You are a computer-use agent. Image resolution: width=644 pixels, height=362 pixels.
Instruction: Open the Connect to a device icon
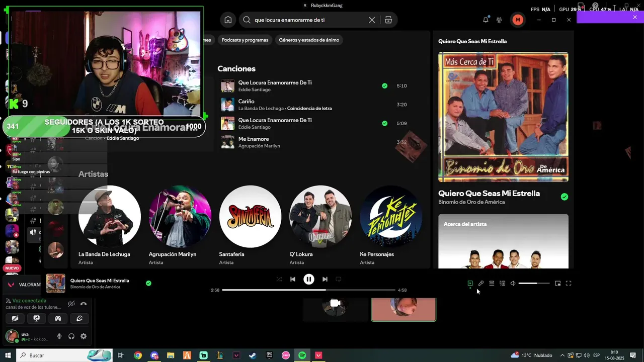502,283
